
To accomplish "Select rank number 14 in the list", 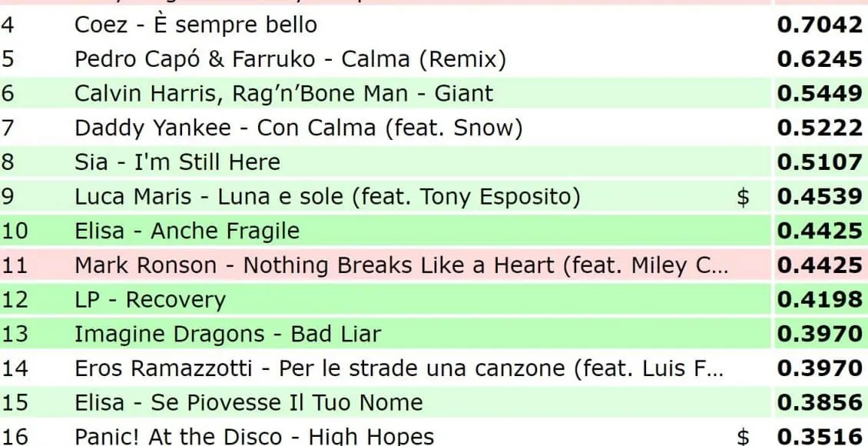I will coord(15,368).
